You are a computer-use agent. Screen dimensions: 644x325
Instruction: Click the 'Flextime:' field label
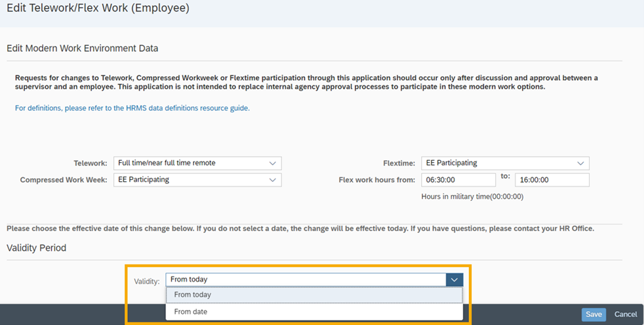click(x=399, y=163)
